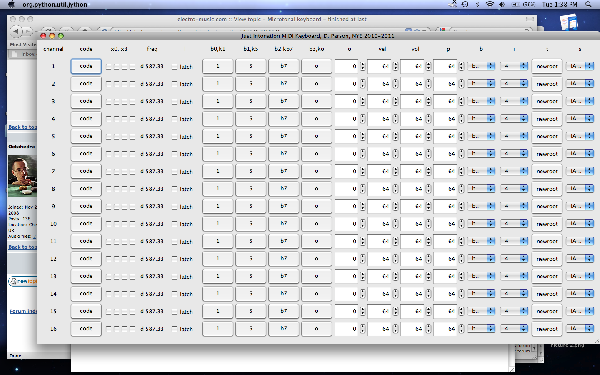The width and height of the screenshot is (600, 375).
Task: Click the o stepper arrows in channel 10 row
Action: tap(362, 223)
